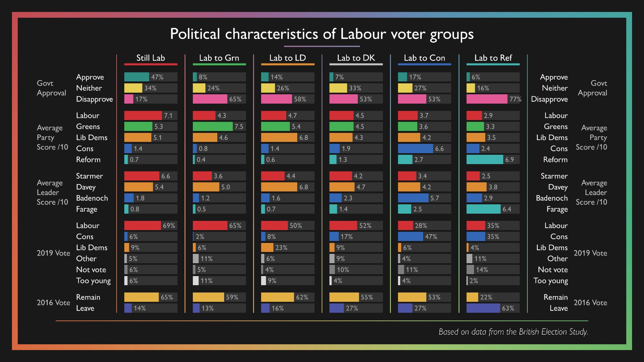Click Lab to Ref 6.9 Reform score bar

(485, 159)
